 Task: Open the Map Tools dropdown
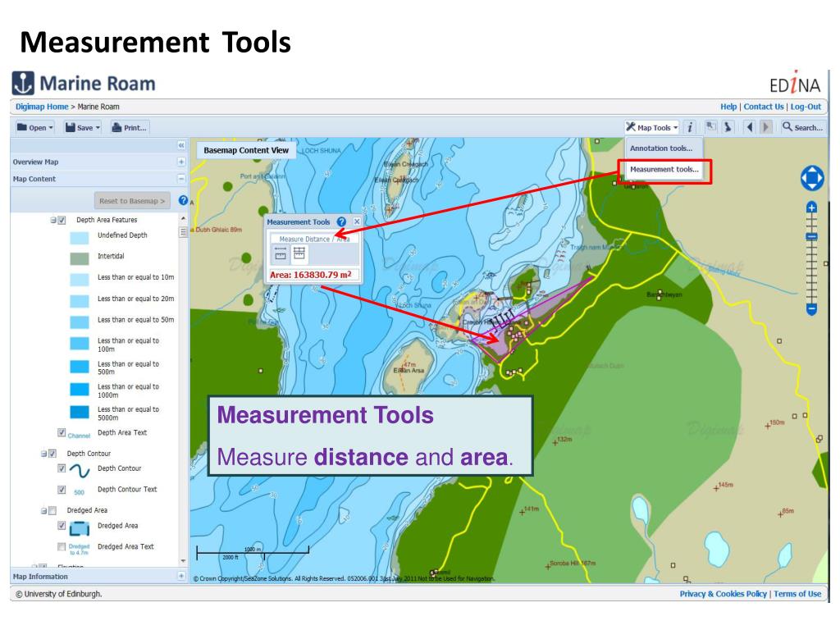tap(651, 127)
